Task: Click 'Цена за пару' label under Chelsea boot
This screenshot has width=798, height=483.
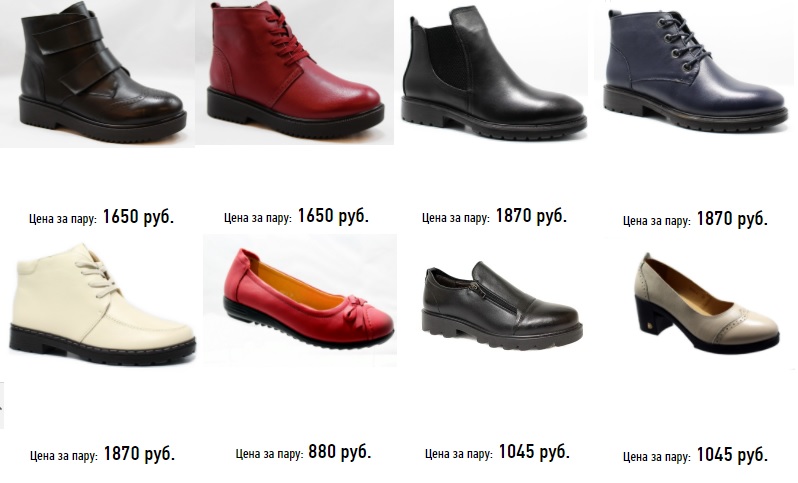Action: [455, 218]
